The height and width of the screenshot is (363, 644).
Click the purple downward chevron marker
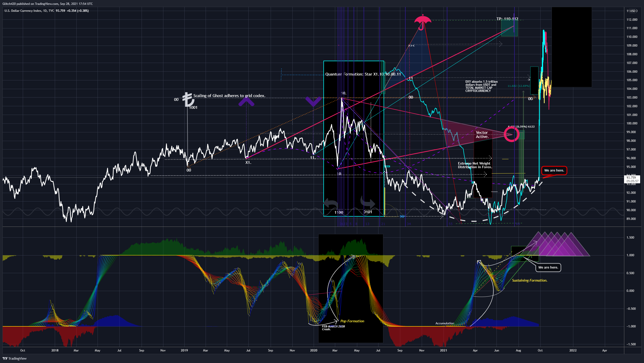[313, 101]
